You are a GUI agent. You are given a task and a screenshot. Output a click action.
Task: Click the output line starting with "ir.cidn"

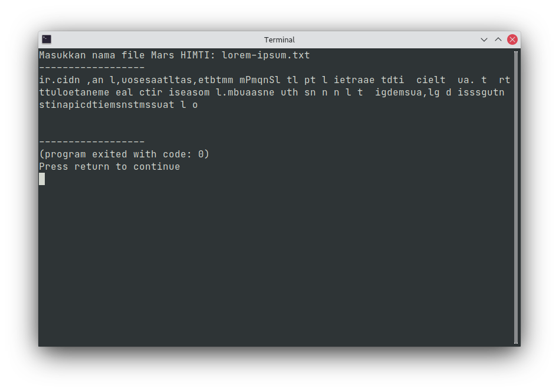(274, 80)
